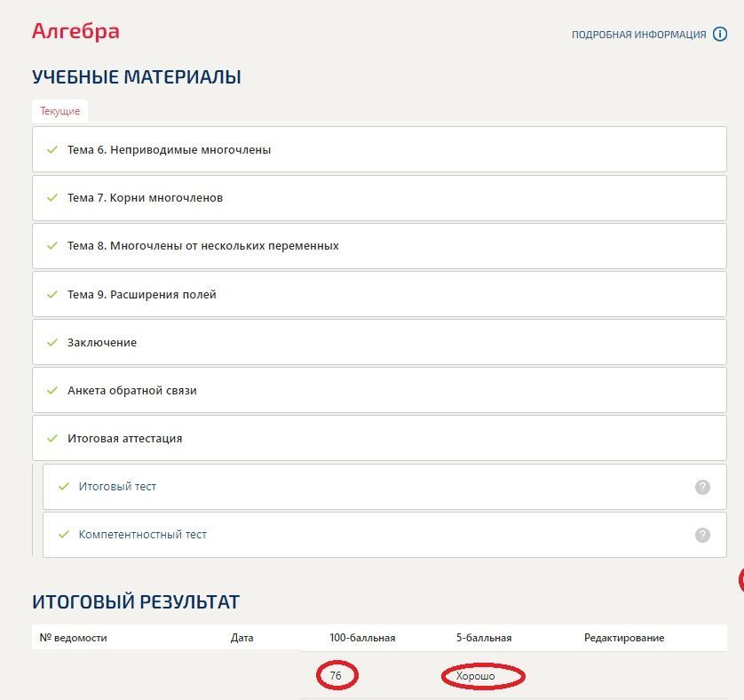Image resolution: width=744 pixels, height=700 pixels.
Task: Click green checkmark beside Тема 7
Action: [x=52, y=197]
